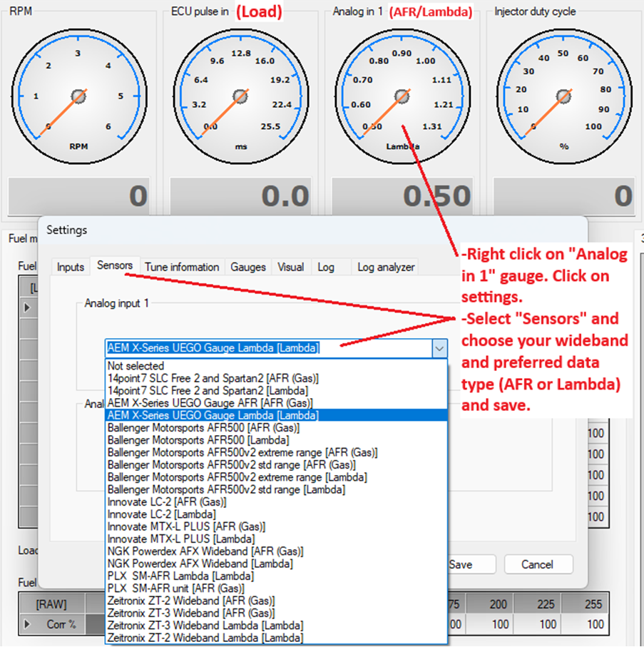644x647 pixels.
Task: Select Ballenger AFR500v2 extreme range [Lambda]
Action: [x=277, y=477]
